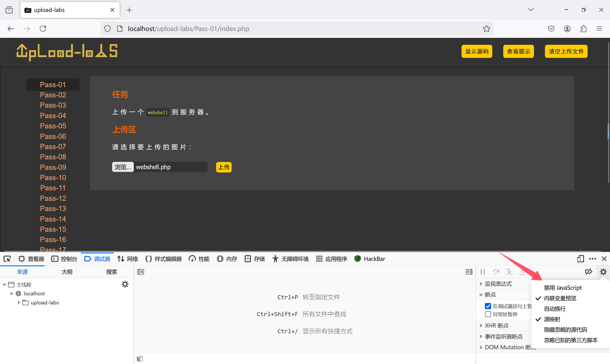Click the yellow 上传 upload button
610x364 pixels.
coord(224,167)
